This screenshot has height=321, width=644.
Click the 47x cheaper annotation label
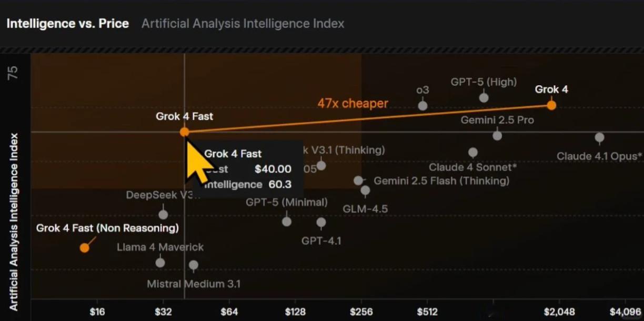coord(353,103)
